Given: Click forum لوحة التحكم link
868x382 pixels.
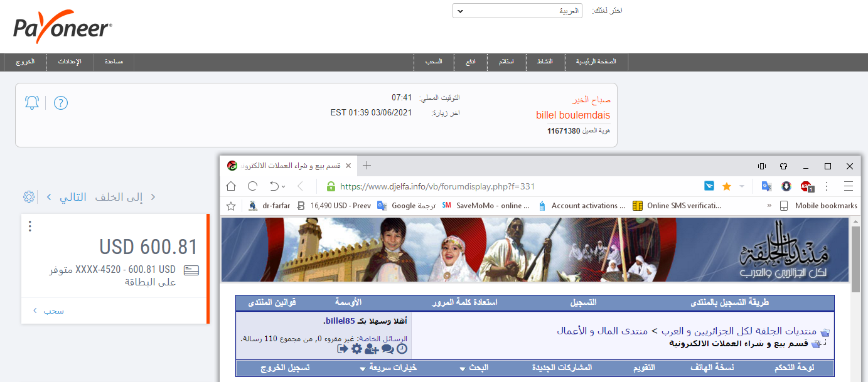Looking at the screenshot, I should 795,368.
